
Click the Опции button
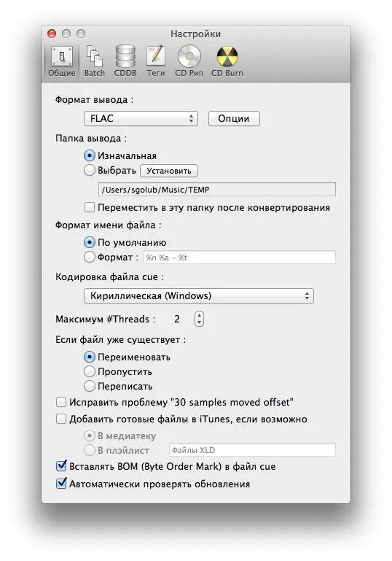coord(234,118)
